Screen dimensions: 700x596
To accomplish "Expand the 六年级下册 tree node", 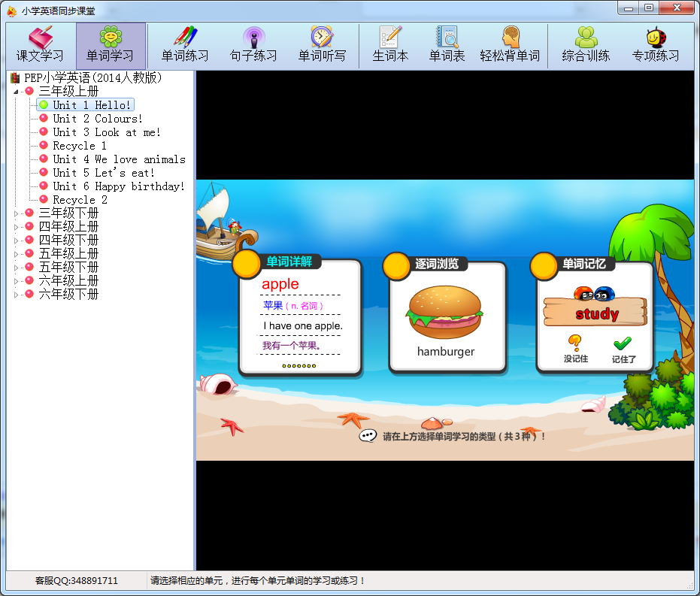I will point(16,295).
